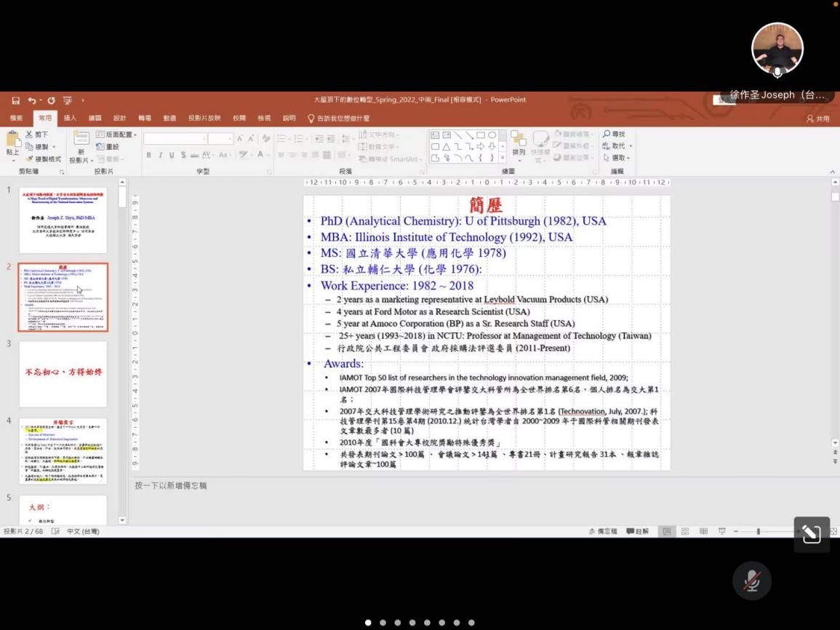
Task: Click the Save icon in quick access toolbar
Action: (x=16, y=100)
